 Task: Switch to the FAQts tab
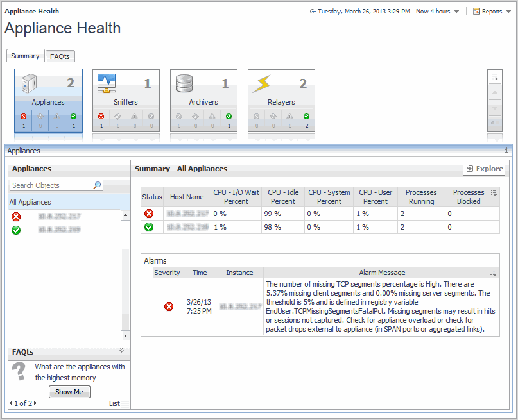(x=60, y=56)
